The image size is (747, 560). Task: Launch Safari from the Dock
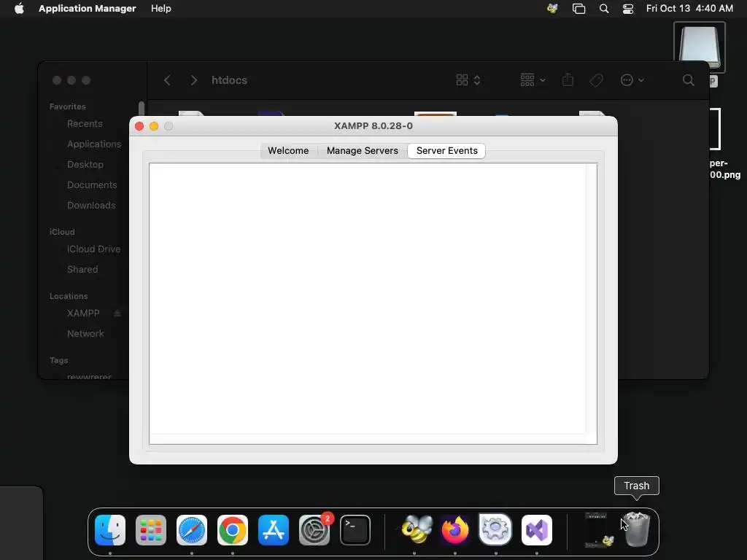pos(192,530)
